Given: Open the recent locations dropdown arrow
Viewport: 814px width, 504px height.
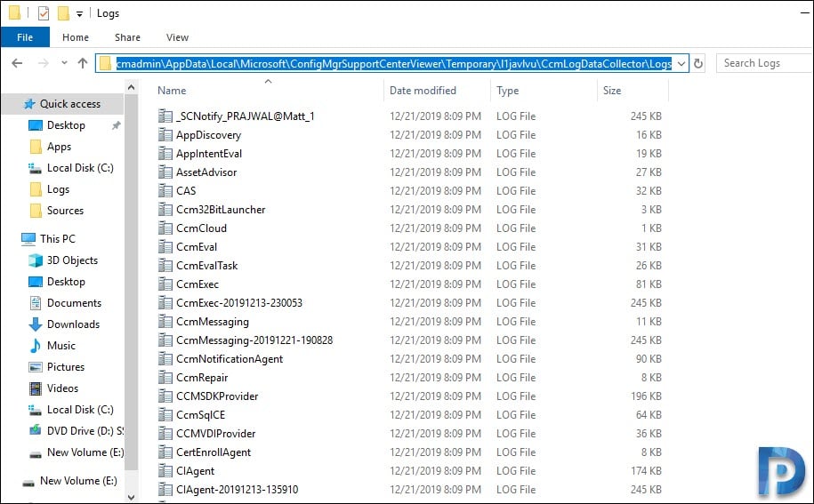Looking at the screenshot, I should click(x=64, y=63).
